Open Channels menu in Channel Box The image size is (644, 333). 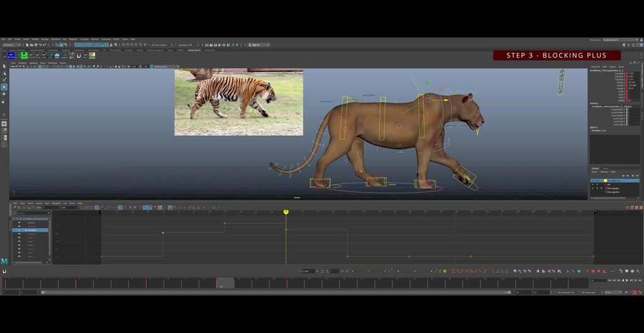595,67
